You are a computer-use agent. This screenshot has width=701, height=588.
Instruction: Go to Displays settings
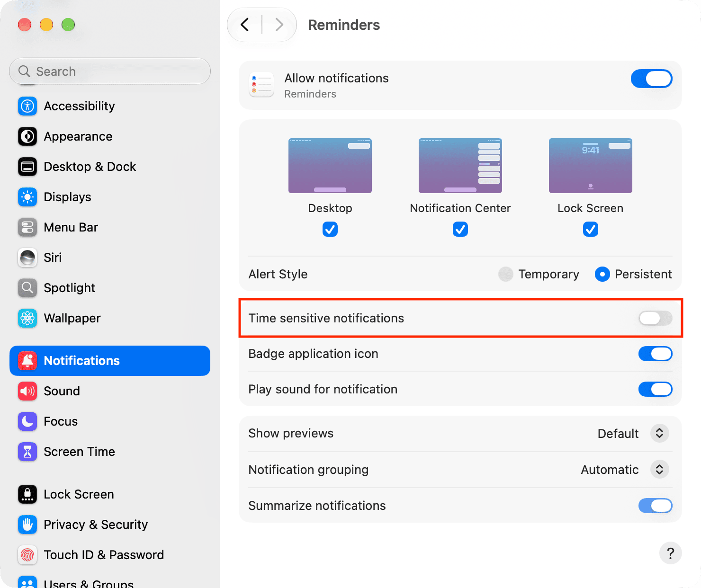click(x=67, y=197)
